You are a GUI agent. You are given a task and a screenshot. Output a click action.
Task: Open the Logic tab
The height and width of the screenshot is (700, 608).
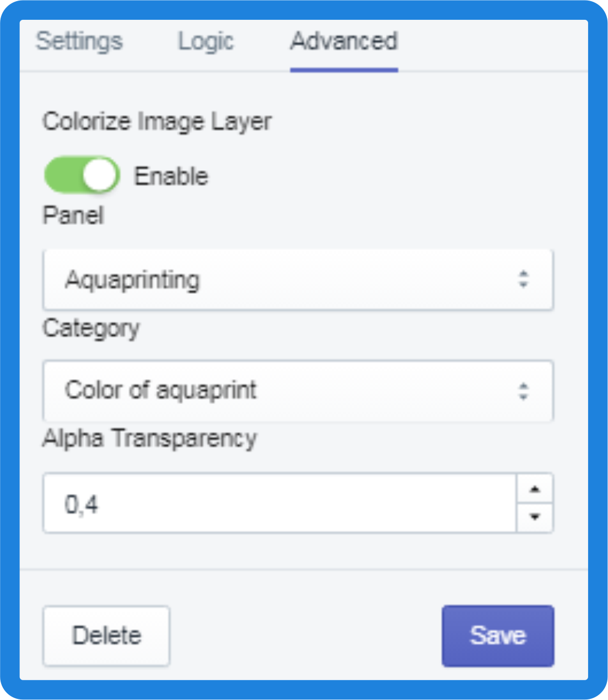(x=206, y=41)
